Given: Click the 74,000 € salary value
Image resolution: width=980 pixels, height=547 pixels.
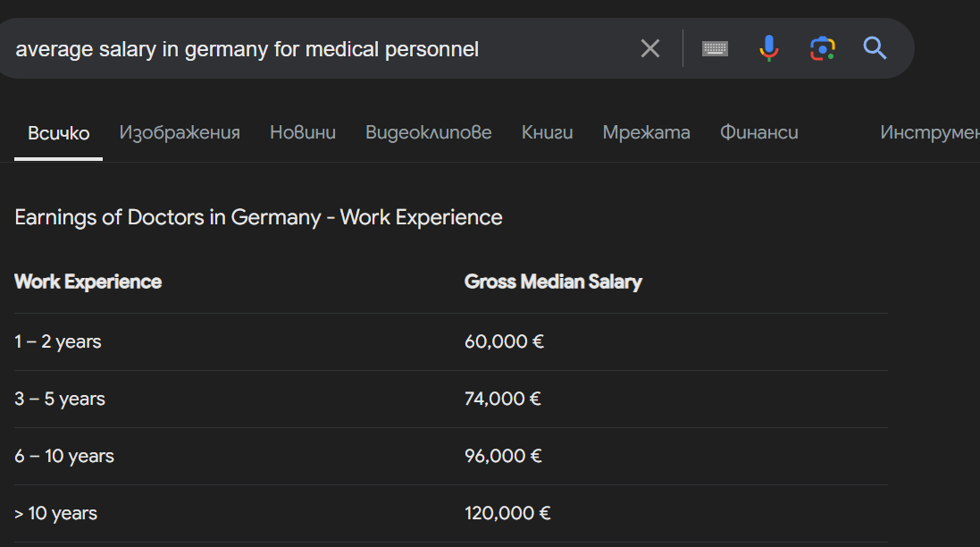Looking at the screenshot, I should tap(503, 399).
